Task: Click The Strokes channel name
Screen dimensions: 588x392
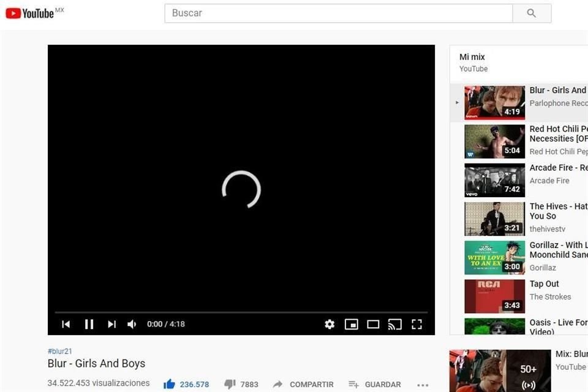Action: pos(550,296)
